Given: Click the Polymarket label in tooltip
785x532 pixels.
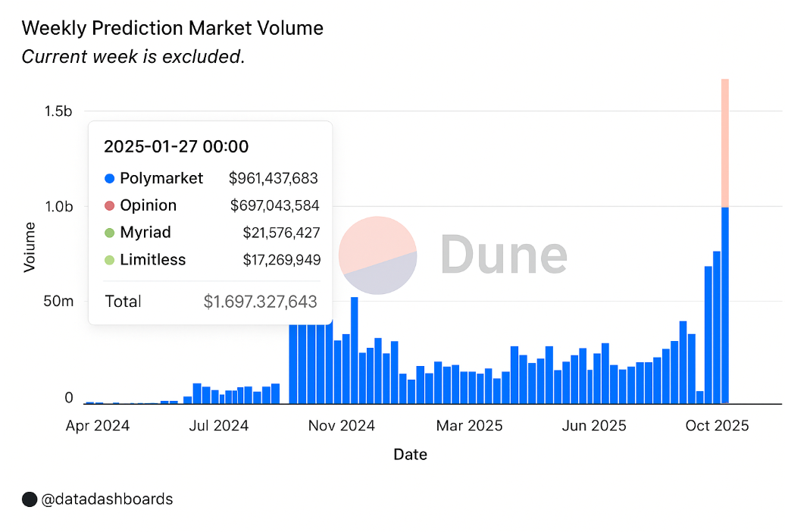Looking at the screenshot, I should pyautogui.click(x=161, y=179).
